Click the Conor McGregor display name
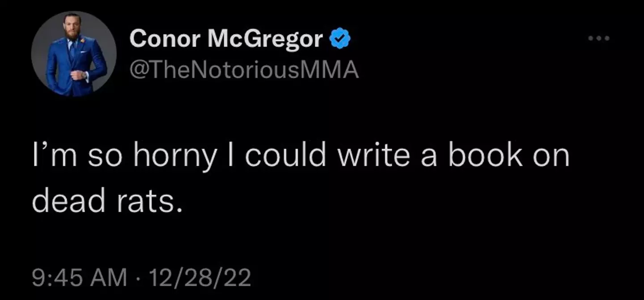Screen dimensions: 644x300 coord(226,39)
